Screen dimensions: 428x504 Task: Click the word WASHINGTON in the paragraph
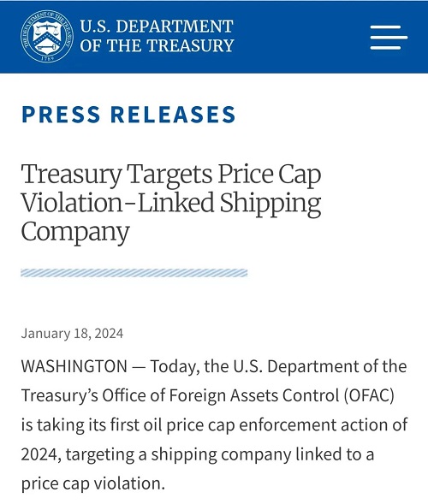(x=74, y=366)
